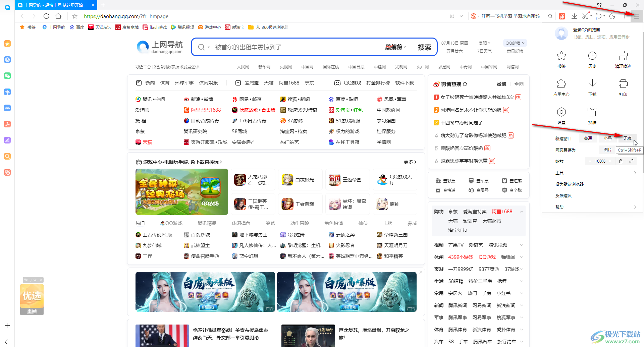This screenshot has width=644, height=347.
Task: Collapse the sidebar with bottom arrow icon
Action: tap(7, 342)
